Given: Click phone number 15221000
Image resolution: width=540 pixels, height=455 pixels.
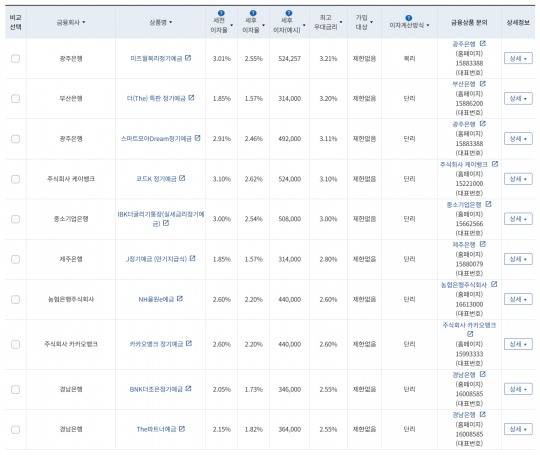Looking at the screenshot, I should pos(469,184).
